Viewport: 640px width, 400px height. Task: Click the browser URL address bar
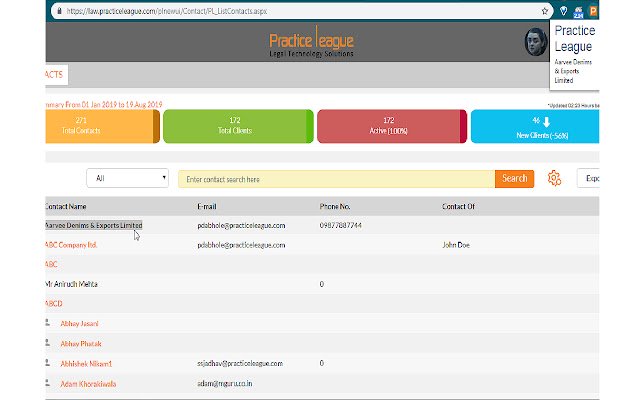pyautogui.click(x=302, y=11)
